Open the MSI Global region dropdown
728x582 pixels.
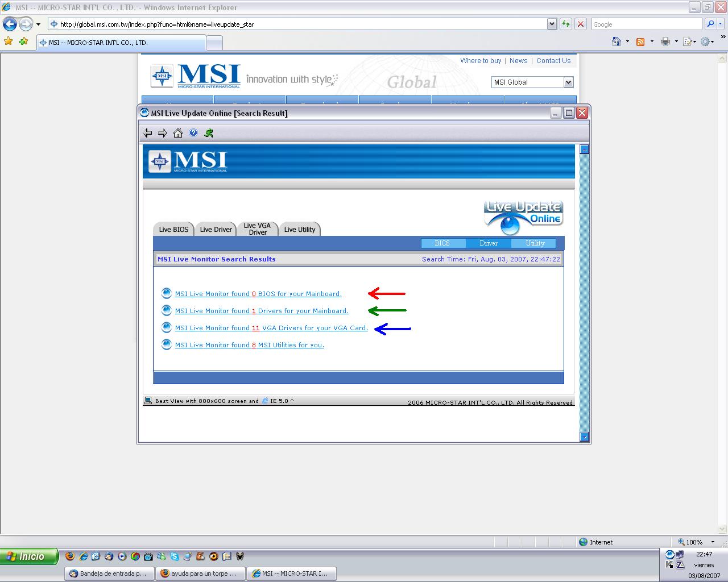pyautogui.click(x=568, y=82)
